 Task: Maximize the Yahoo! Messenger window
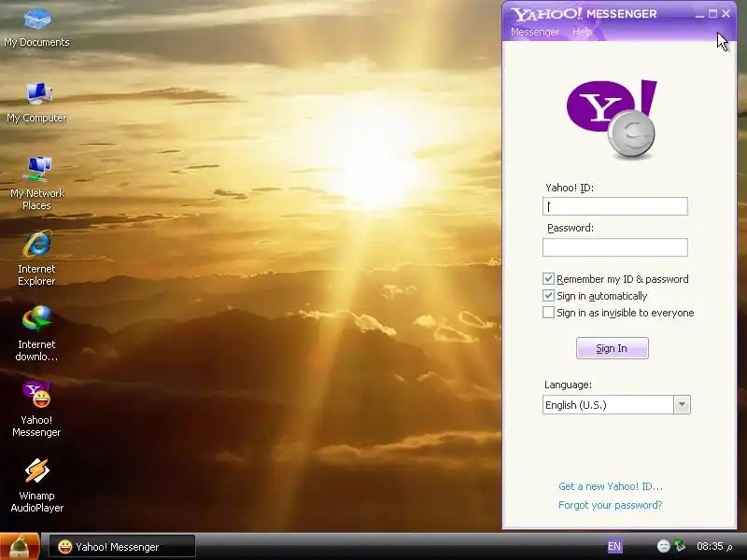712,14
